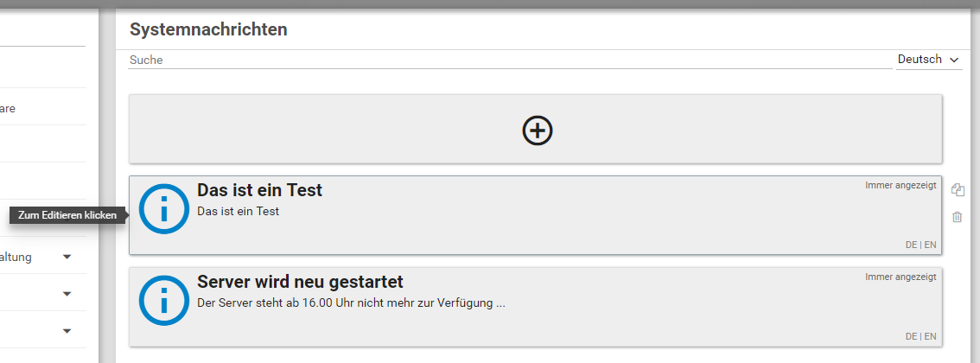
Task: Select DE language tag on Test message
Action: point(911,245)
